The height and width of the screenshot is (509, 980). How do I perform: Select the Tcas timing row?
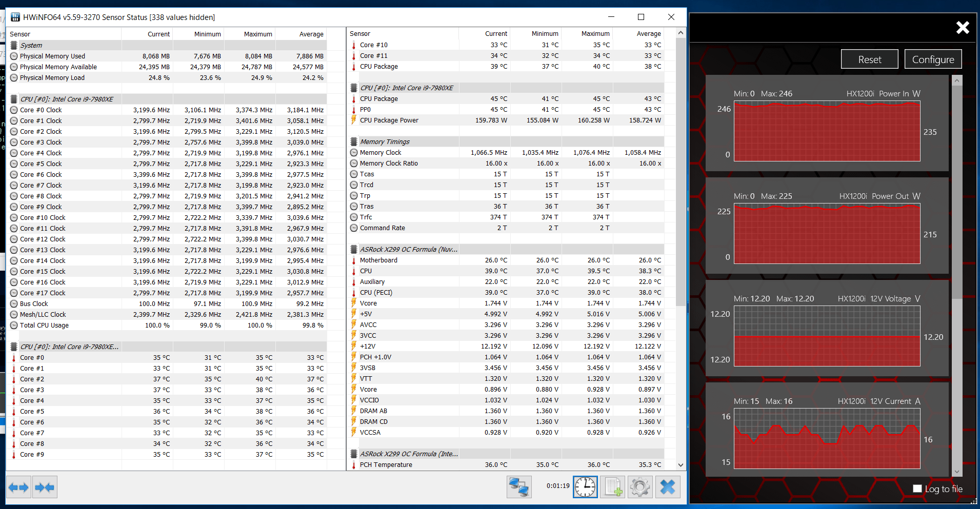point(506,174)
